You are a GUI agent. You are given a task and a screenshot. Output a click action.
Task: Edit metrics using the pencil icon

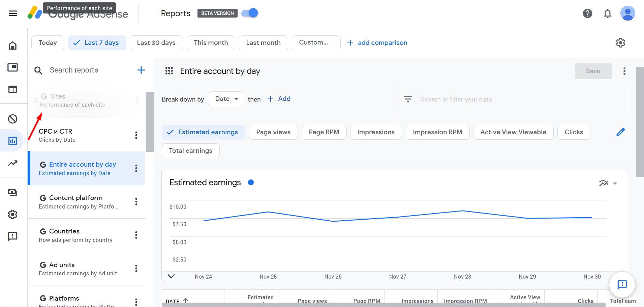point(621,132)
